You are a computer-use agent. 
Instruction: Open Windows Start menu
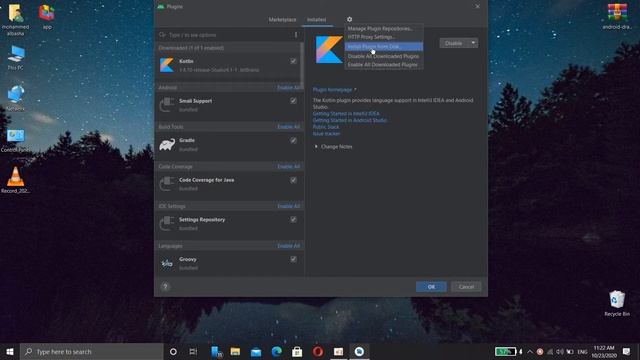point(10,351)
